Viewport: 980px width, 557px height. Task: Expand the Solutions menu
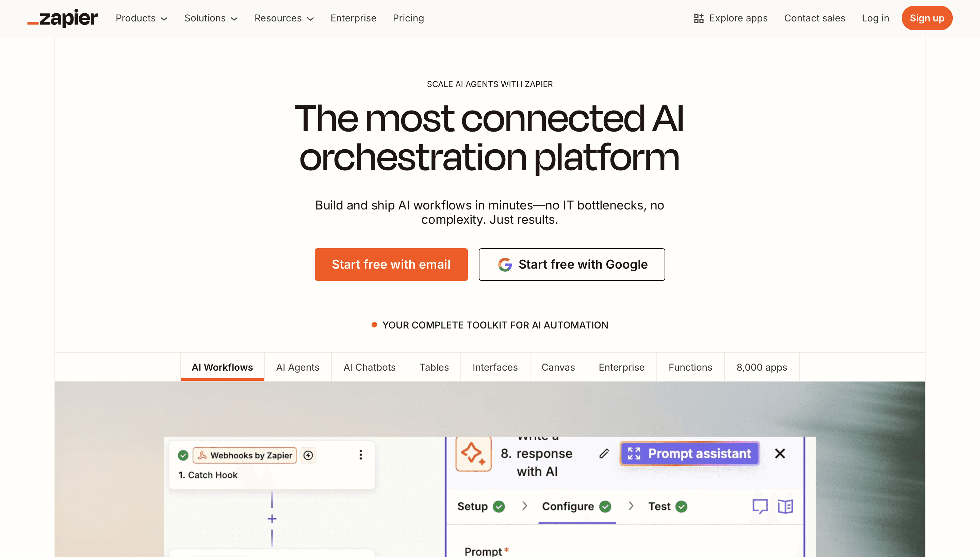pos(211,18)
